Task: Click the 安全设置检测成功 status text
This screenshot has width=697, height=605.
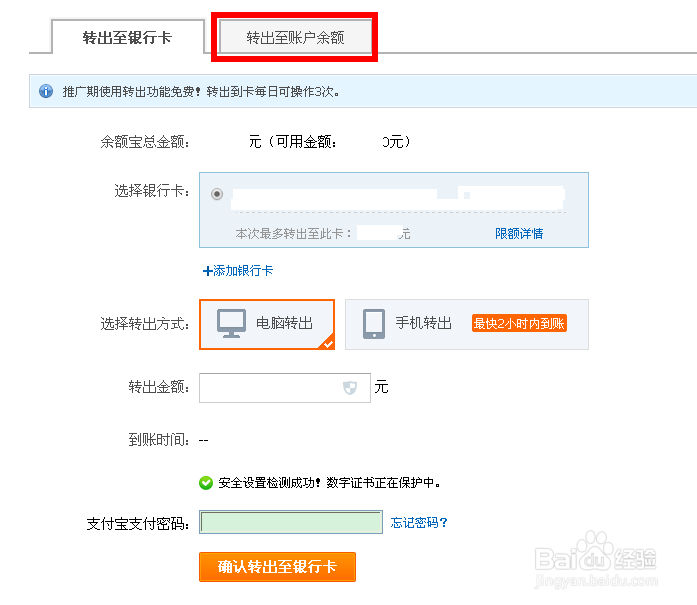Action: [329, 482]
